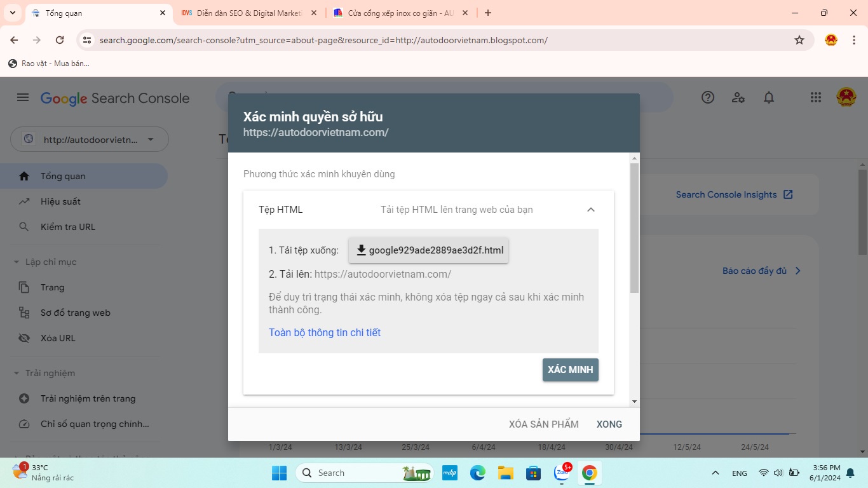Open File Explorer from the taskbar

[x=506, y=473]
